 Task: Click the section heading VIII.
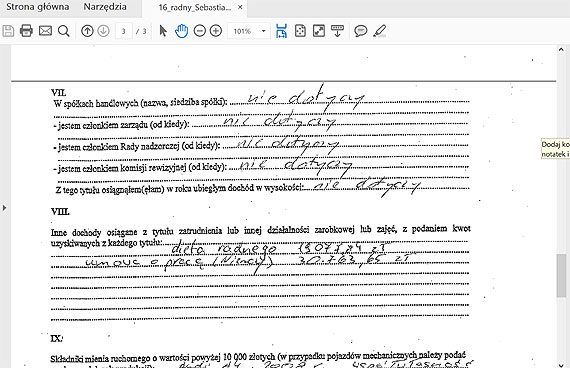tap(60, 212)
